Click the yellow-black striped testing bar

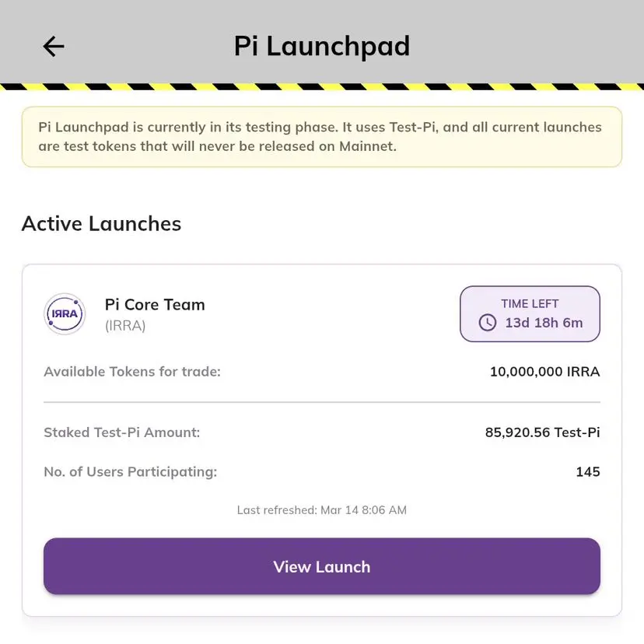click(322, 86)
